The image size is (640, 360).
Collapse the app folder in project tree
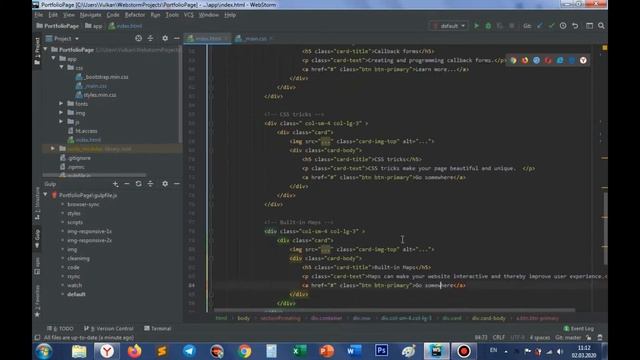coord(53,59)
